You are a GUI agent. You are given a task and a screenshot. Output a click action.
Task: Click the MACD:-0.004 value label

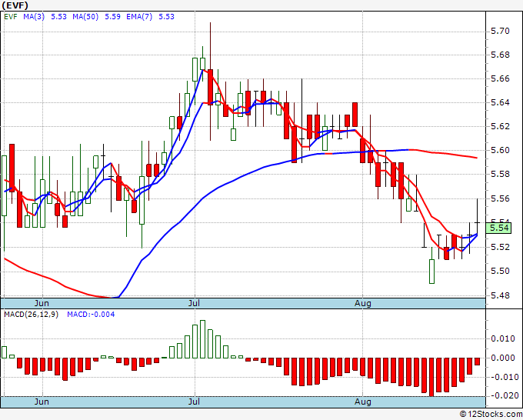tap(91, 315)
